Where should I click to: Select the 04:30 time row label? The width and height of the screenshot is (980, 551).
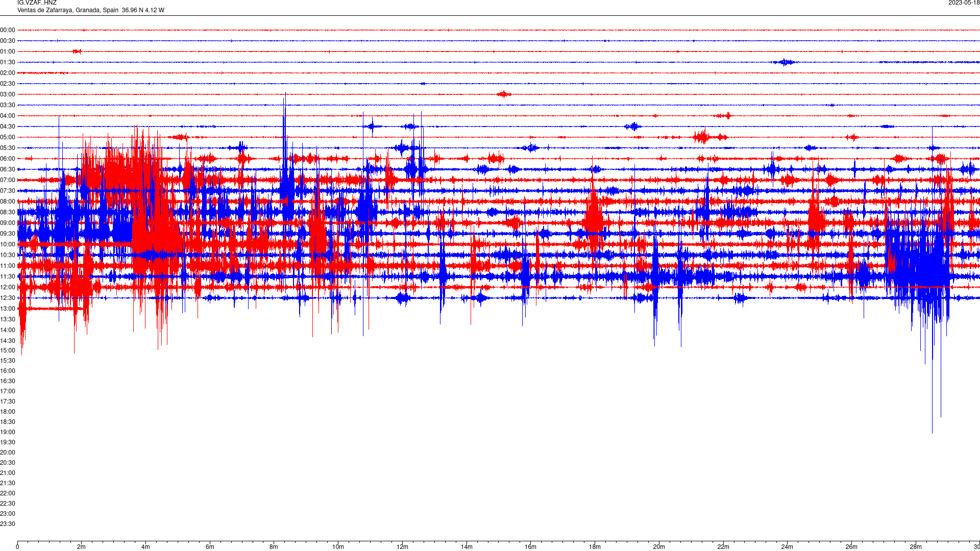[8, 127]
